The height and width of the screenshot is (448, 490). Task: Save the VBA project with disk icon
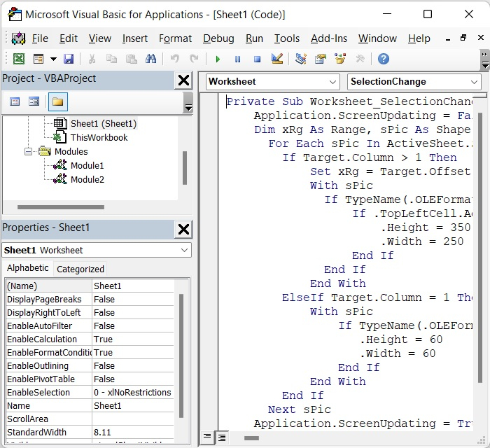(69, 59)
